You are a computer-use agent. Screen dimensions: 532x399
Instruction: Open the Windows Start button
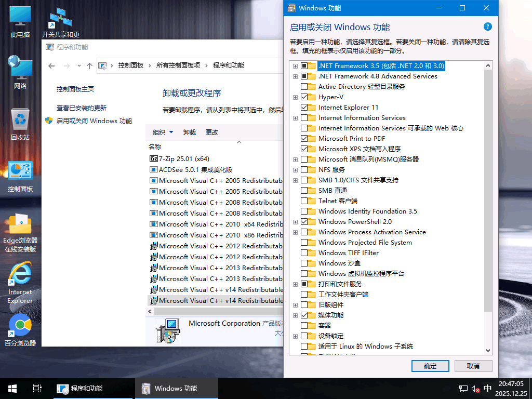(x=12, y=389)
